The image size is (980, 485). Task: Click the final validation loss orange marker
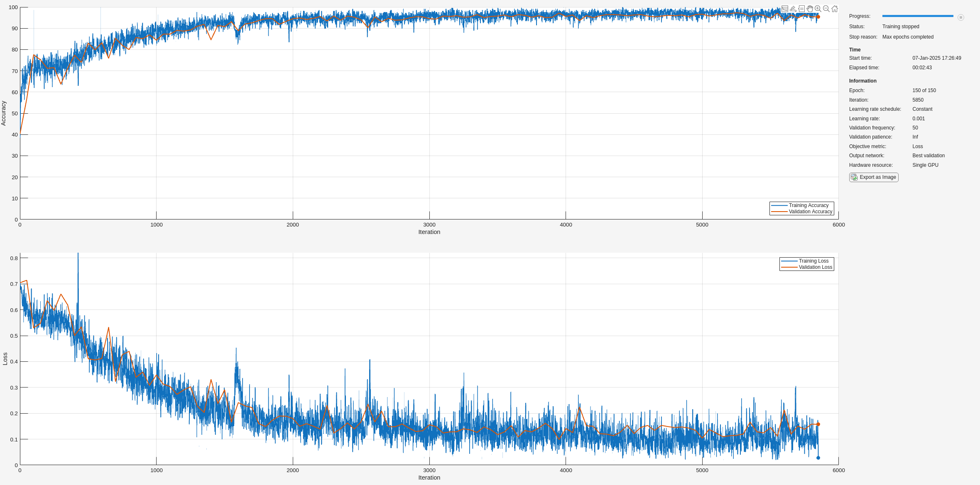(818, 424)
